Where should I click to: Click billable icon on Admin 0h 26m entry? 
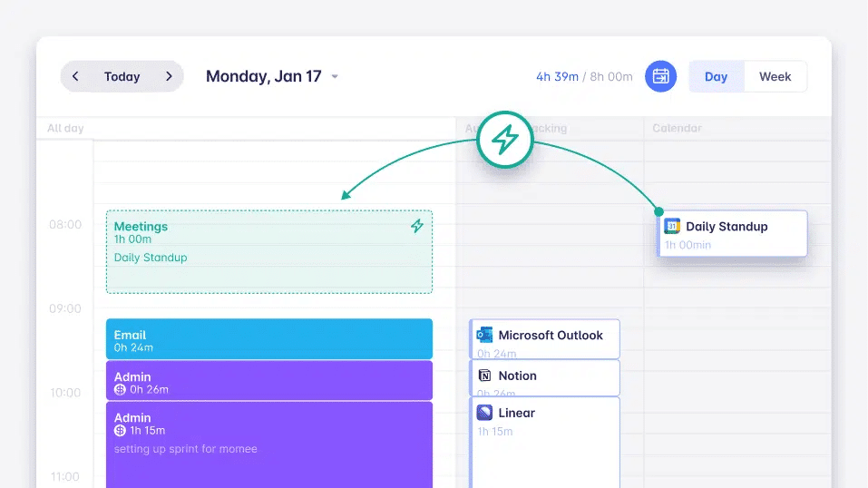(120, 390)
